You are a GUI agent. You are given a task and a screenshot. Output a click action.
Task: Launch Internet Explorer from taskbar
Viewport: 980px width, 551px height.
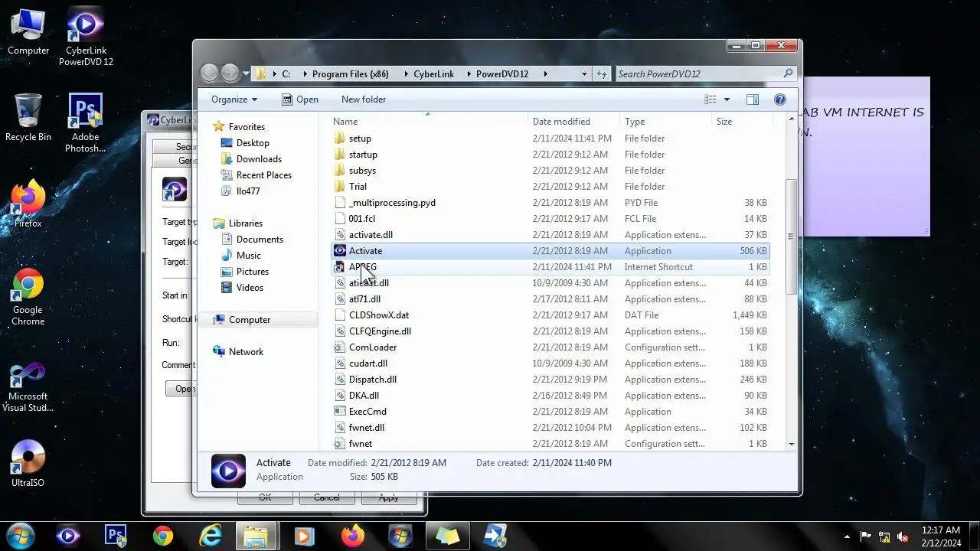(211, 536)
